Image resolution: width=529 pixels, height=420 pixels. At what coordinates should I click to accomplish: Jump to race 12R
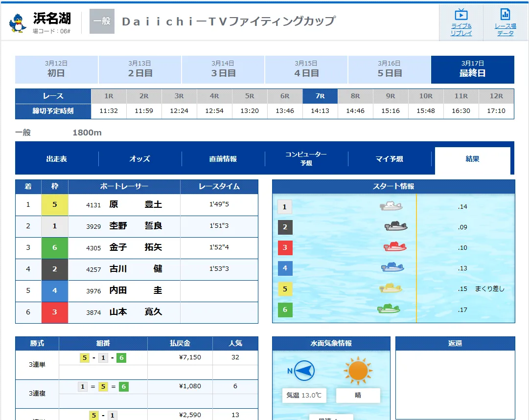click(496, 96)
